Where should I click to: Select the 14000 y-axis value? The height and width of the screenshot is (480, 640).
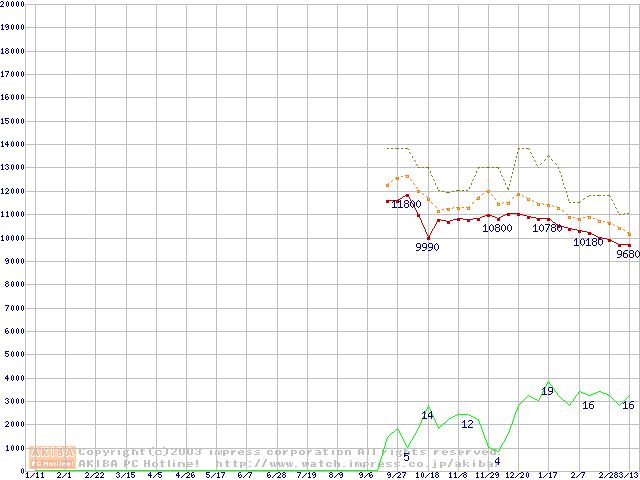point(12,144)
